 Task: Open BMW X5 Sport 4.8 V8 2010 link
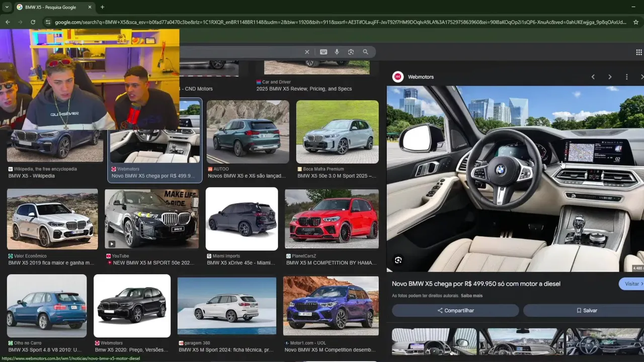45,350
